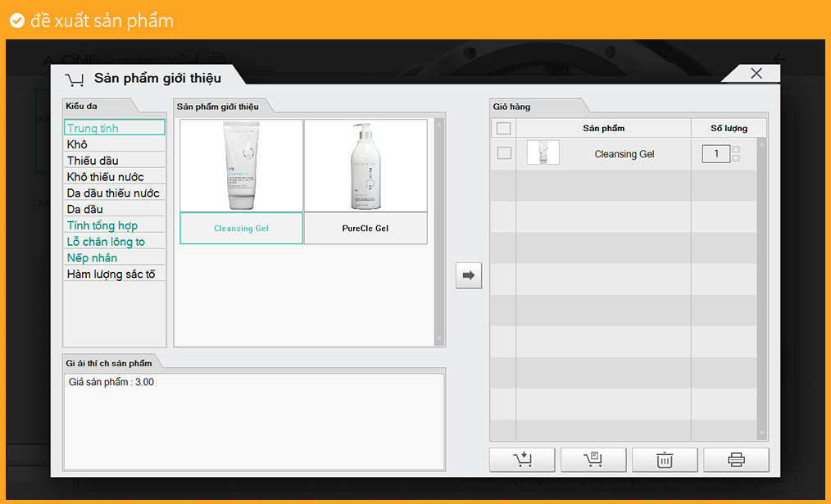The height and width of the screenshot is (504, 831).
Task: Click the cart button with download arrow
Action: 522,460
